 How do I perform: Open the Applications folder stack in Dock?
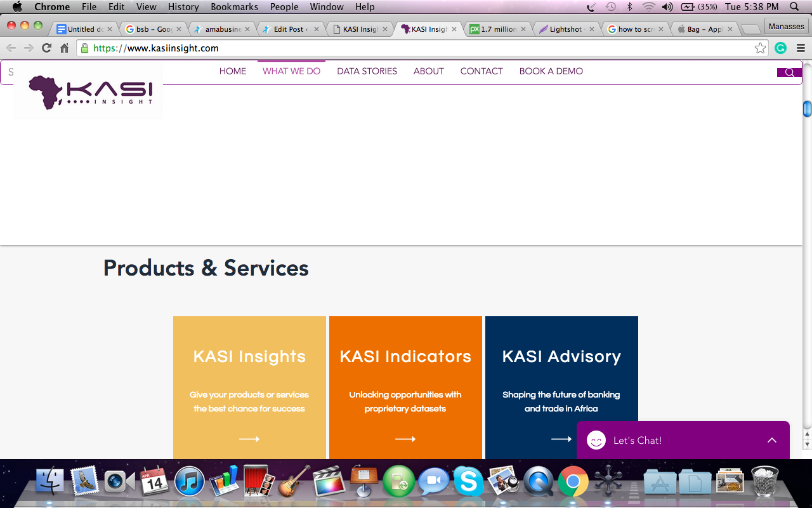[660, 482]
